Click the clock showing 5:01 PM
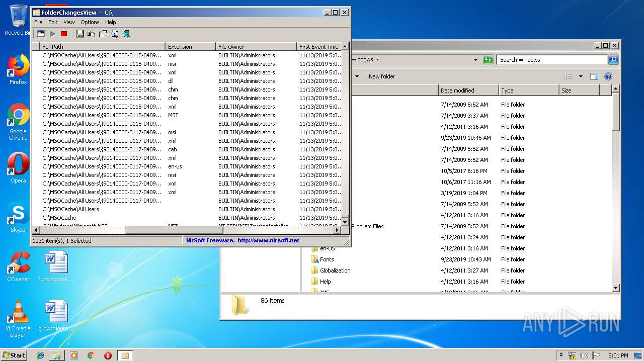 click(618, 355)
